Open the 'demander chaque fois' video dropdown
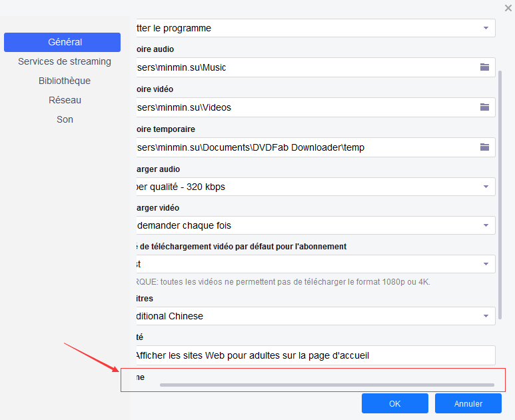This screenshot has height=420, width=515. [485, 225]
